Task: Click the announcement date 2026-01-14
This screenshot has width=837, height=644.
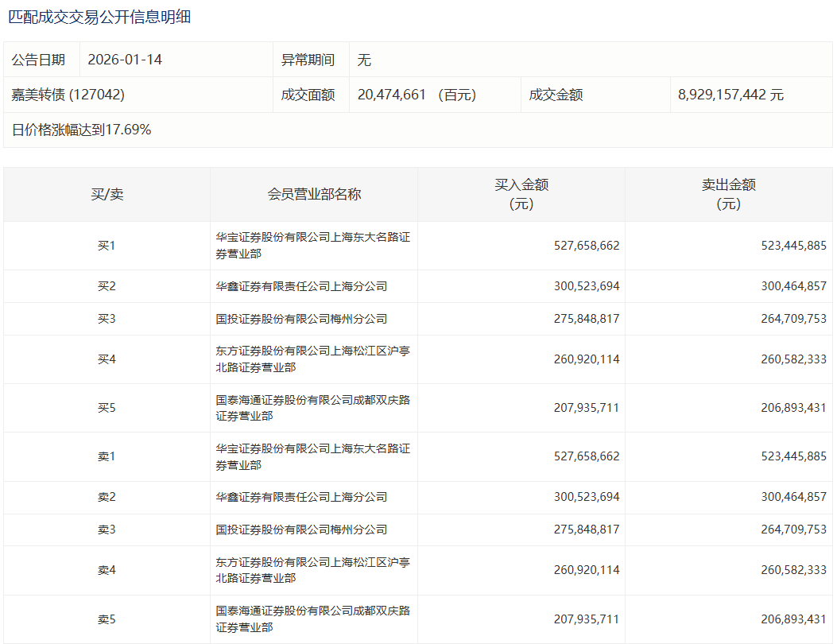Action: pos(125,60)
